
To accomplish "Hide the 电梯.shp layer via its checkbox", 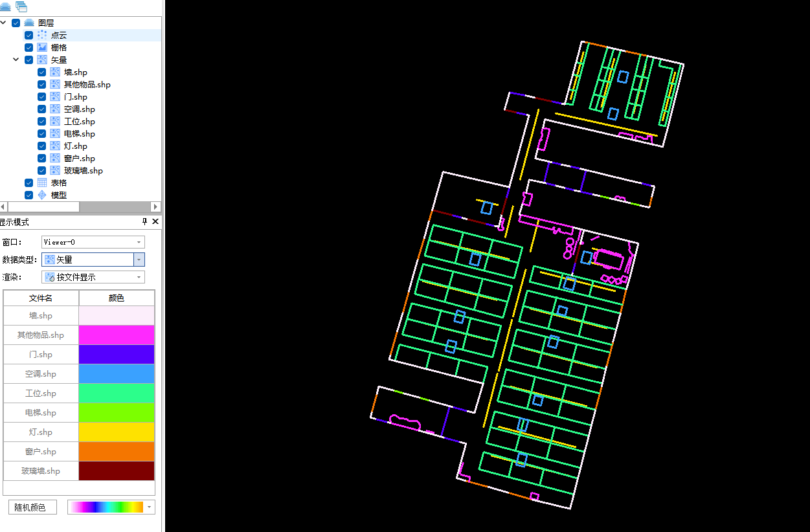I will click(x=42, y=133).
